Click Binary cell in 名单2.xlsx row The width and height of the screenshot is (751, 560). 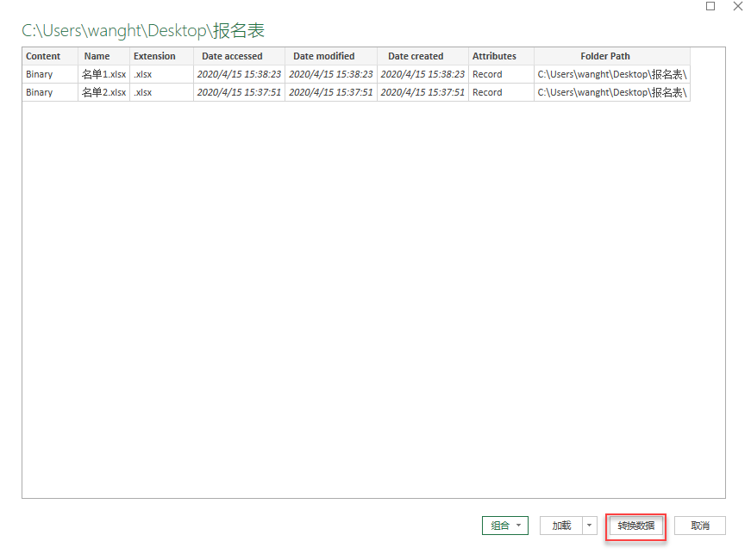(50, 92)
